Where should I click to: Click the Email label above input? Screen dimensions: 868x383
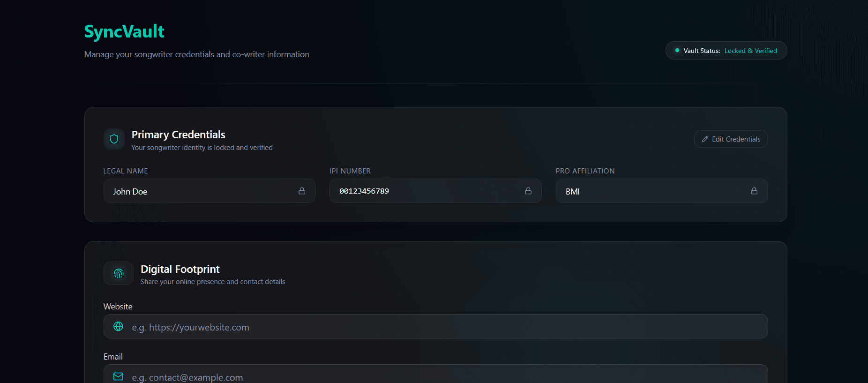pos(113,357)
